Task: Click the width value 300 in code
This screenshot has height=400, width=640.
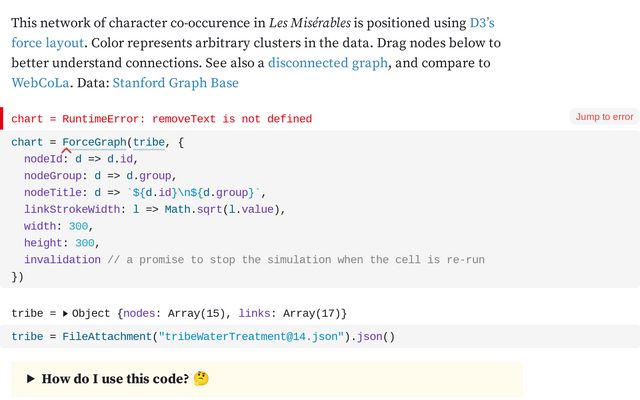Action: pos(82,226)
